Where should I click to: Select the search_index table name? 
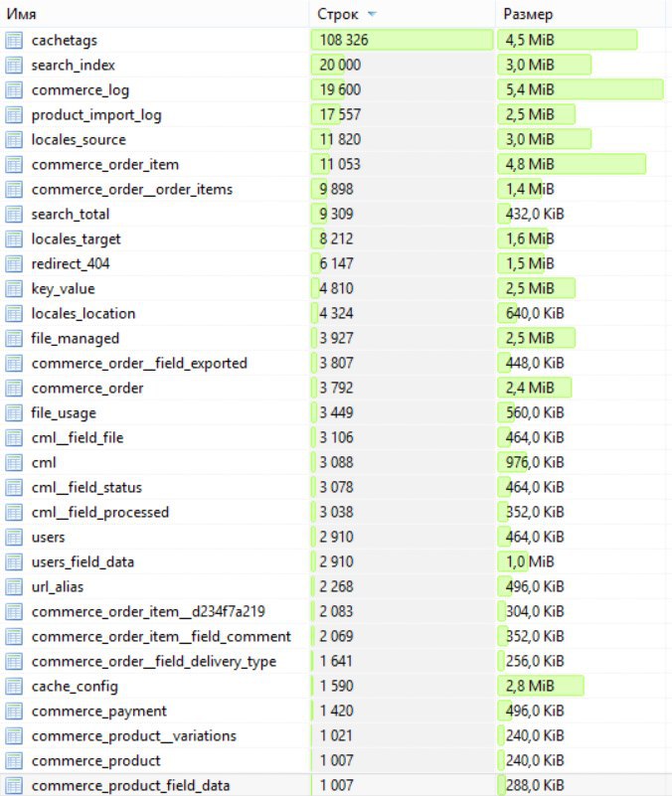tap(74, 65)
